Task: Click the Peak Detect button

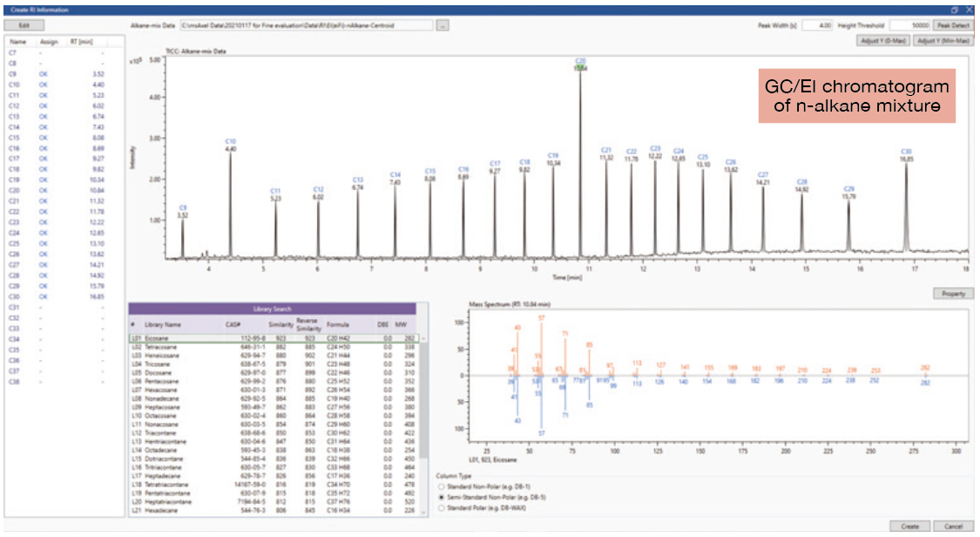Action: (x=952, y=25)
